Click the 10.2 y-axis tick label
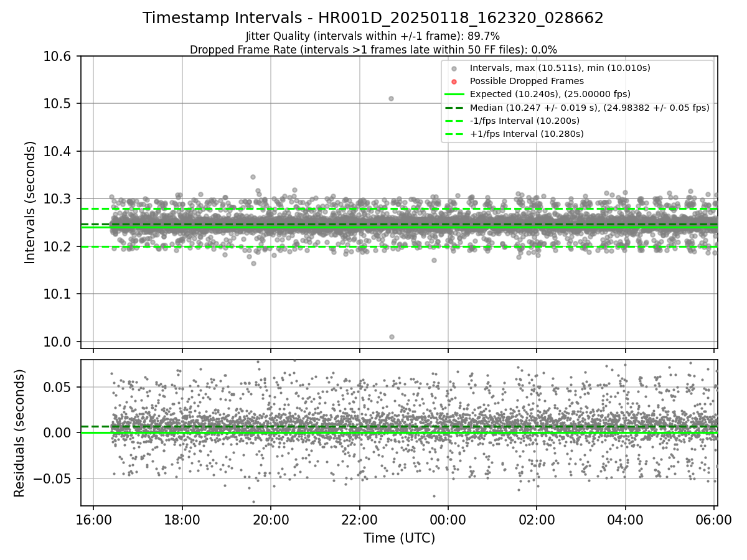This screenshot has width=747, height=560. click(x=59, y=246)
